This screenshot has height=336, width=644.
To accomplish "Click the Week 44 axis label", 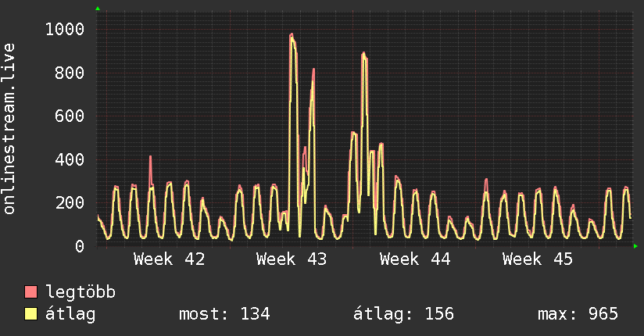I will [415, 259].
